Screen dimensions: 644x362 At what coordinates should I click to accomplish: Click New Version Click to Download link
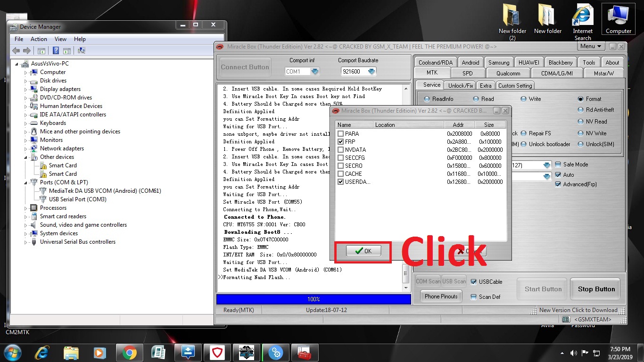coord(578,310)
